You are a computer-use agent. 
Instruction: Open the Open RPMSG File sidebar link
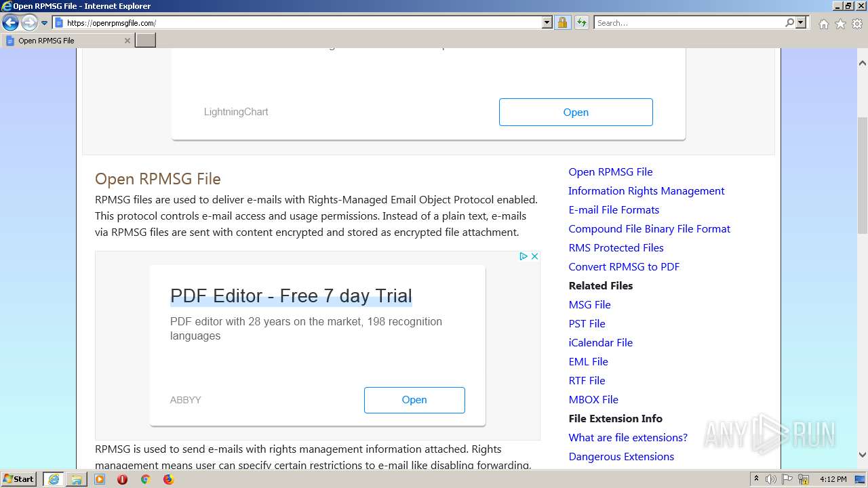(x=610, y=172)
